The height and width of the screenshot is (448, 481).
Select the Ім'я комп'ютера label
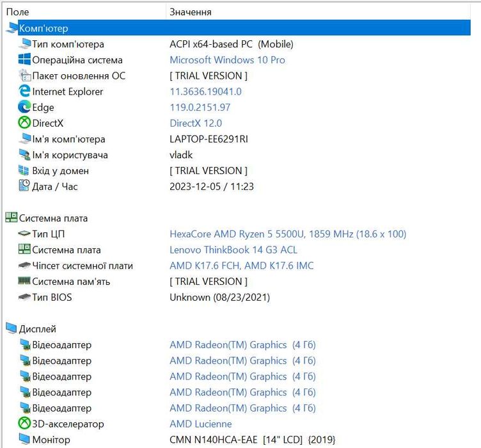[68, 140]
